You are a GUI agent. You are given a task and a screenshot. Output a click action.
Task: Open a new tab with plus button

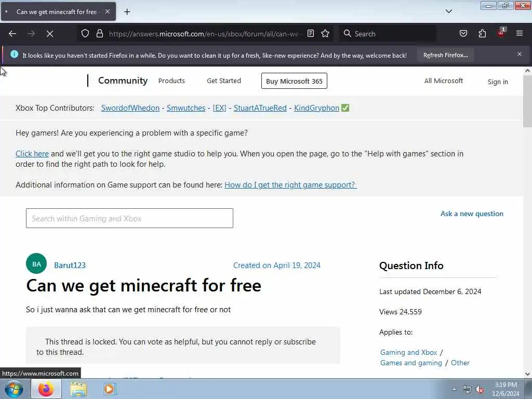(x=127, y=12)
